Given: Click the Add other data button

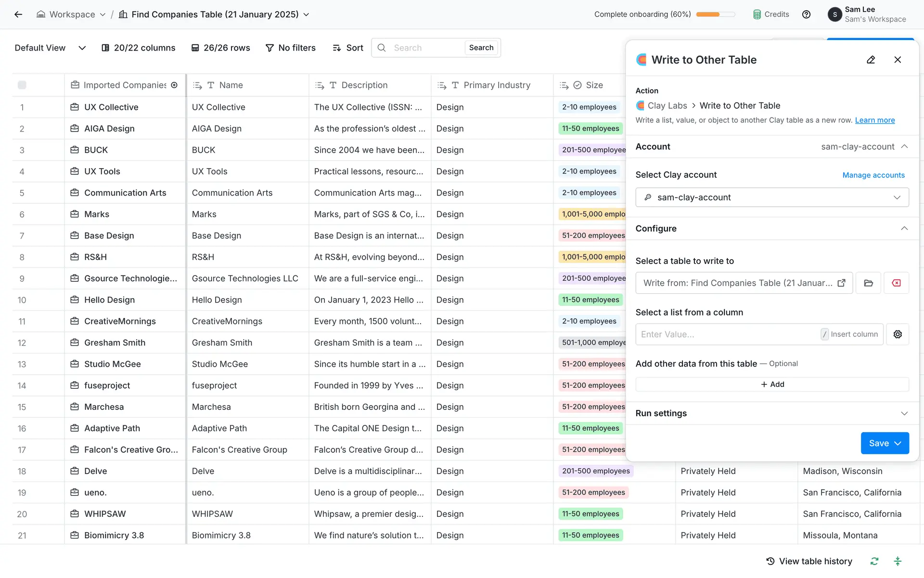Looking at the screenshot, I should [772, 384].
